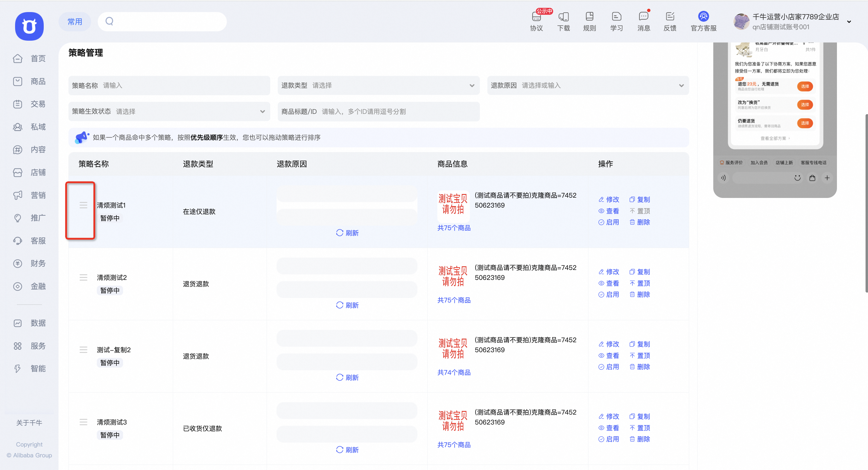Open 官方客服 official support icon

tap(703, 21)
